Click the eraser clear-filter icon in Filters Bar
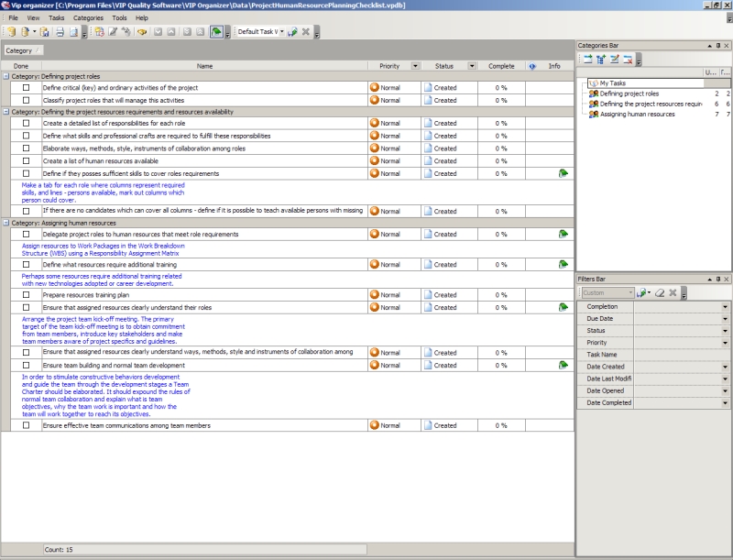733x560 pixels. tap(660, 293)
